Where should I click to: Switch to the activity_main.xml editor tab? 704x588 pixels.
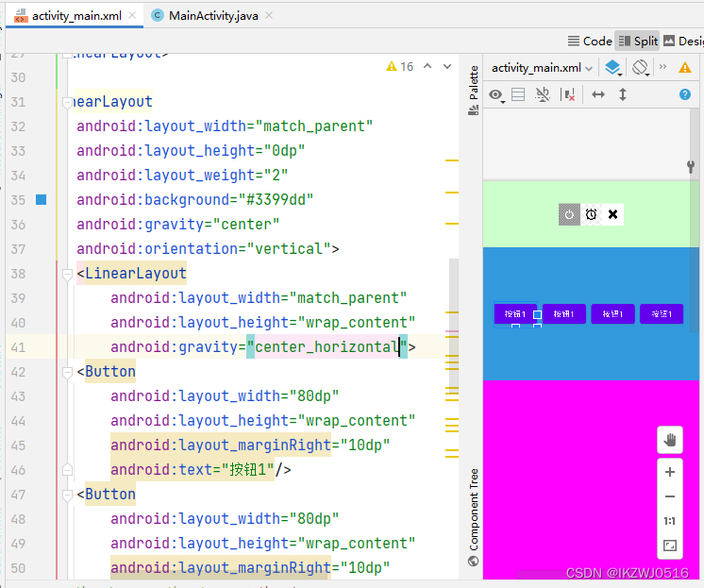[x=76, y=16]
